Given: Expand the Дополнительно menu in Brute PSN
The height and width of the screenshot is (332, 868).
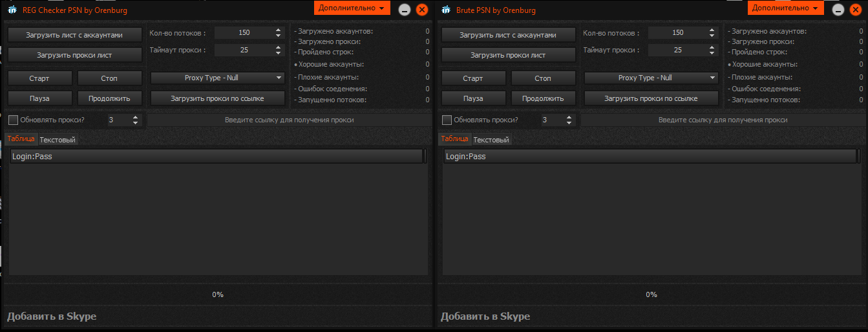Looking at the screenshot, I should pyautogui.click(x=786, y=8).
